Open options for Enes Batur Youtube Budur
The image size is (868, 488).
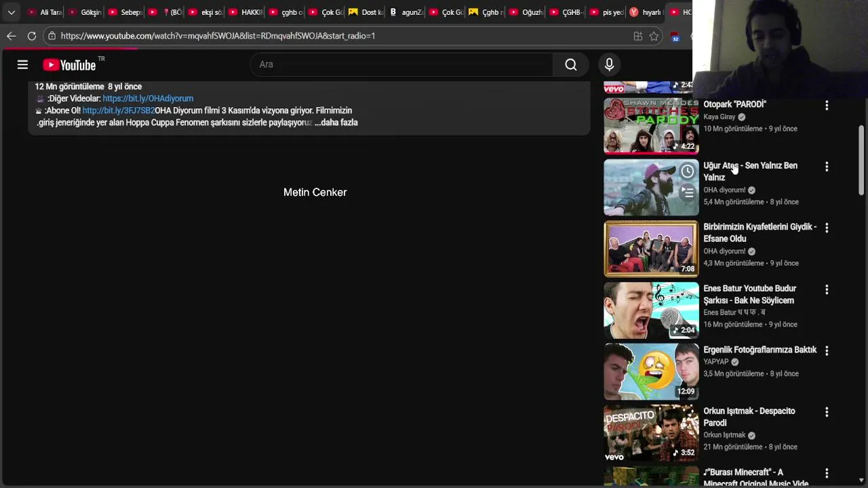tap(826, 289)
